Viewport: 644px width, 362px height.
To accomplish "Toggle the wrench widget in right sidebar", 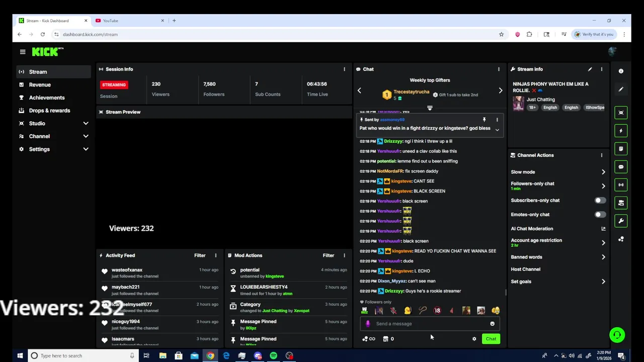I will (621, 221).
